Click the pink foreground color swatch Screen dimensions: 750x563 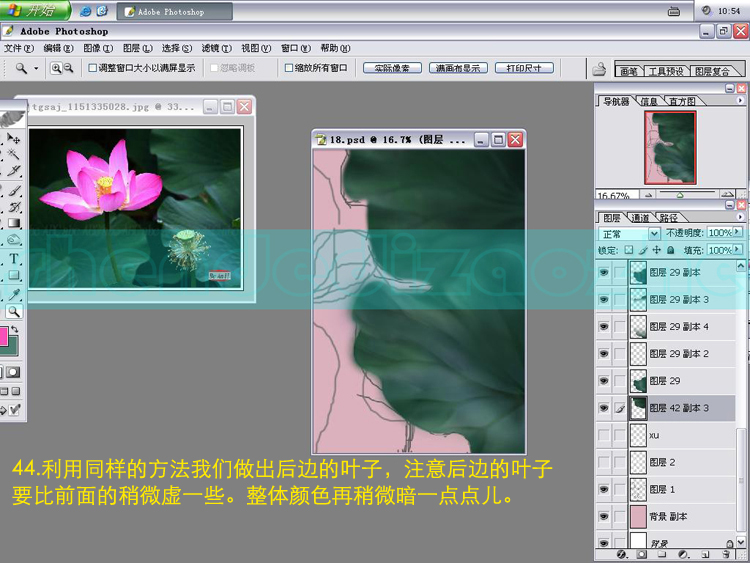tap(3, 336)
